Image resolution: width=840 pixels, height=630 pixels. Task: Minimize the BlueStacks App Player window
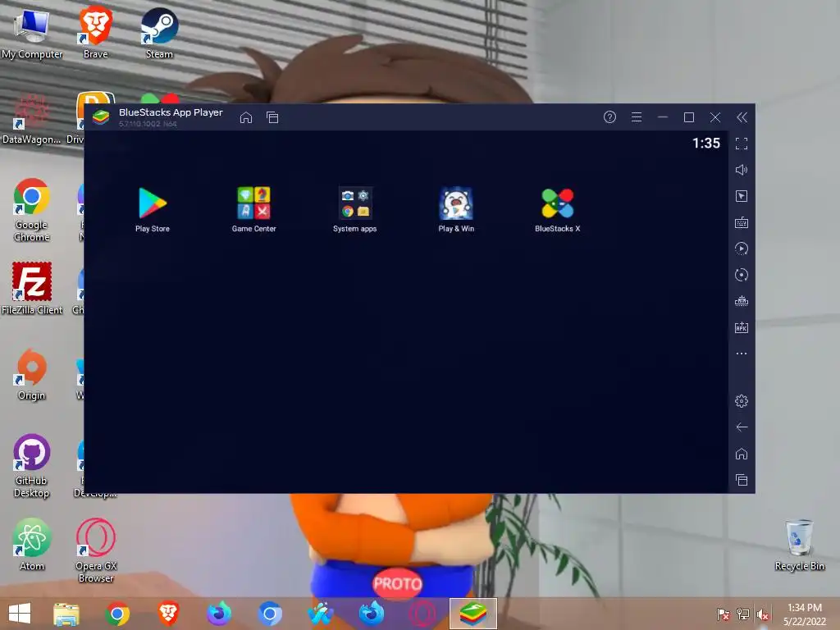pyautogui.click(x=663, y=116)
